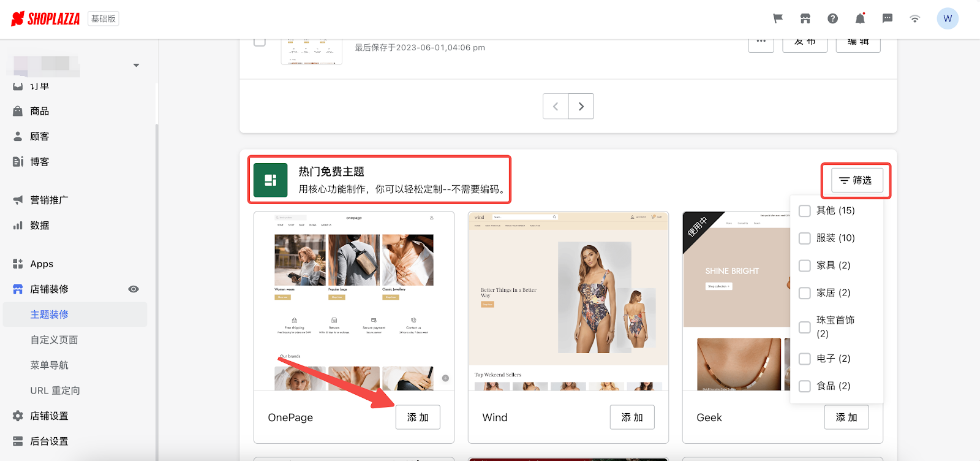Click the 店铺设置 gear icon
Viewport: 980px width, 461px height.
pos(18,416)
